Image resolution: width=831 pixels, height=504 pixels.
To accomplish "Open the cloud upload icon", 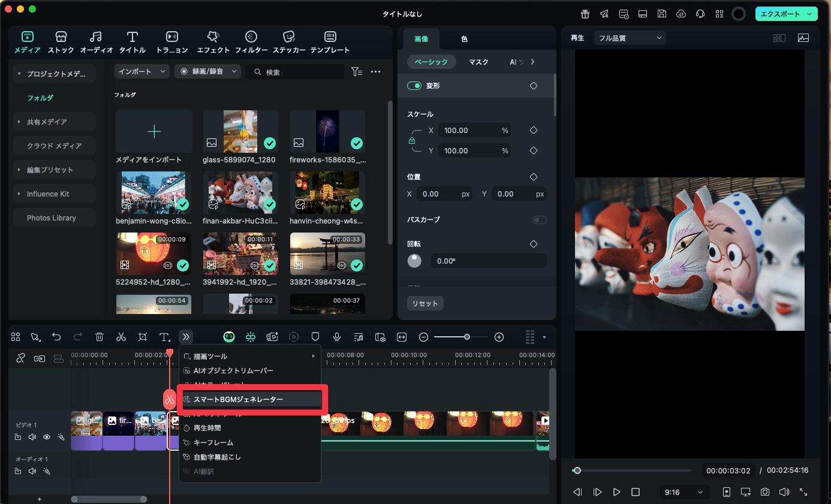I will coord(681,14).
